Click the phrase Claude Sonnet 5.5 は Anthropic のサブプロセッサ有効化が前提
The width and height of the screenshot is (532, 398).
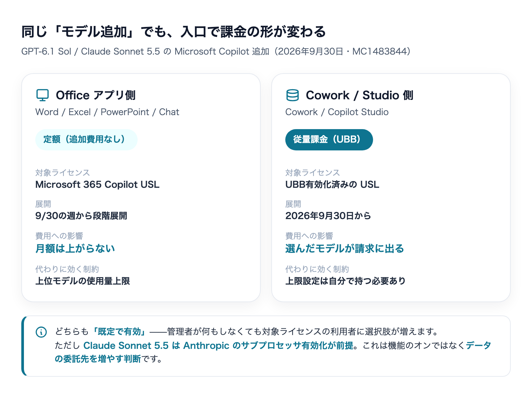click(x=218, y=345)
